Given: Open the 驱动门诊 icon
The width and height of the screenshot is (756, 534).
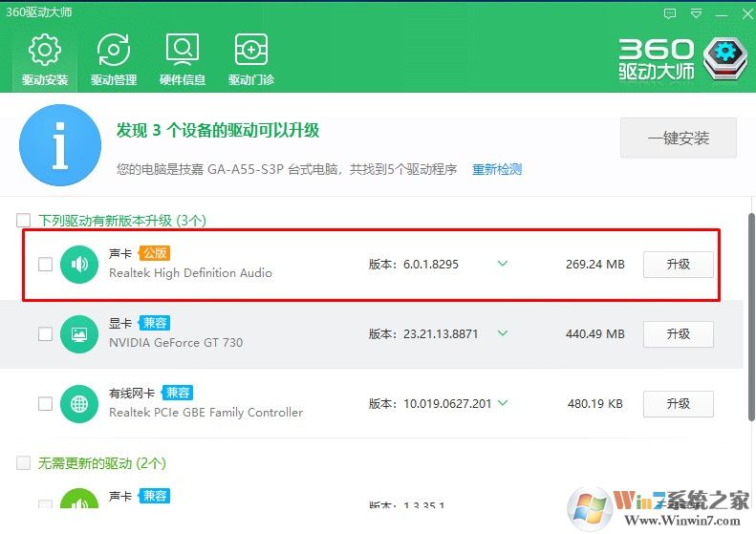Looking at the screenshot, I should pos(250,52).
